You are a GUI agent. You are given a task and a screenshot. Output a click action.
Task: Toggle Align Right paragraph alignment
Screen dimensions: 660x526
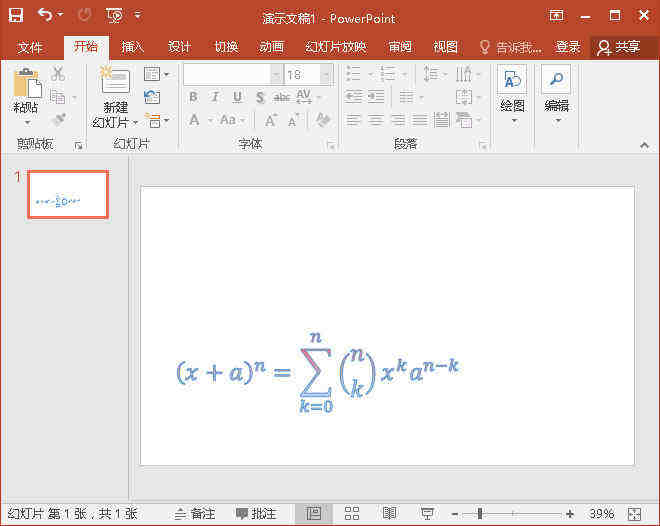click(x=398, y=120)
